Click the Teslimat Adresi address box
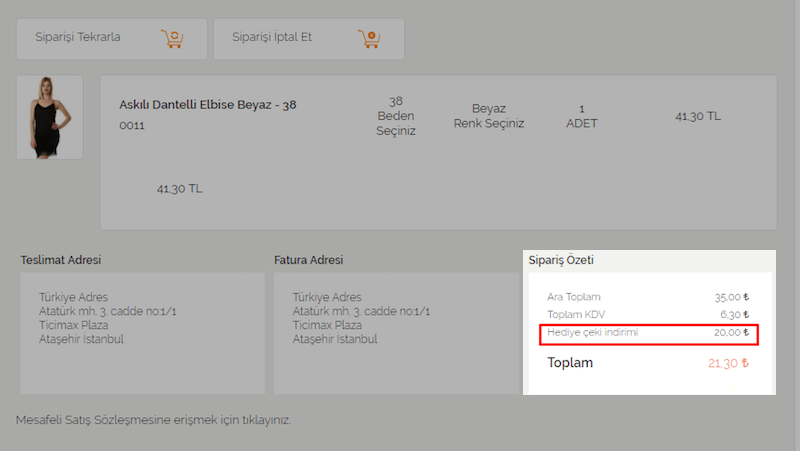Viewport: 800px width, 451px height. (142, 333)
